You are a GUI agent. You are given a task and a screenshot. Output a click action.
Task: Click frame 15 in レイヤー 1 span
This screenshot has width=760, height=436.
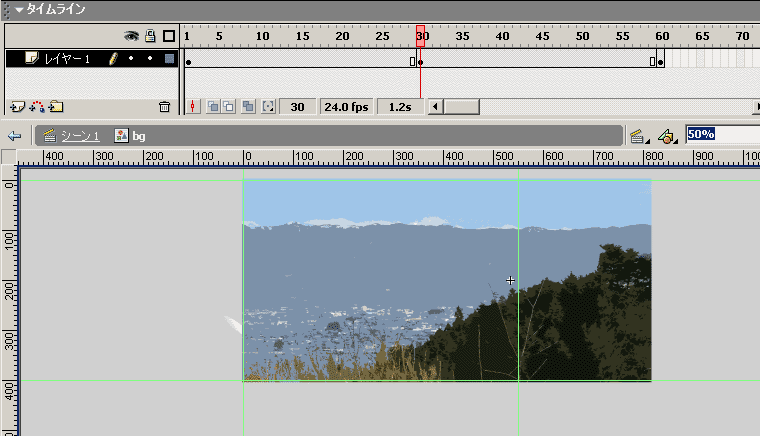[x=301, y=59]
